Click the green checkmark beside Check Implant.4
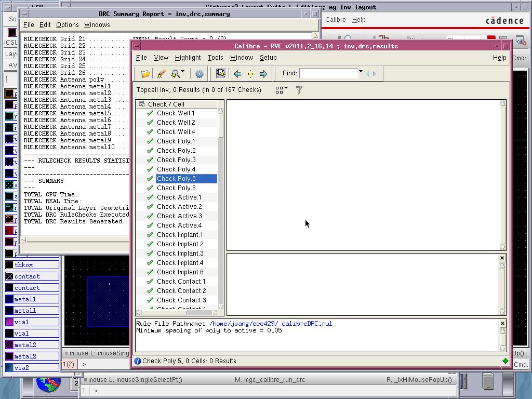Image resolution: width=532 pixels, height=399 pixels. (x=150, y=262)
